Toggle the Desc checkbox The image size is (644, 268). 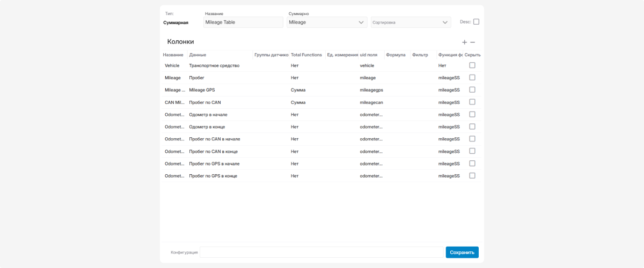tap(476, 22)
